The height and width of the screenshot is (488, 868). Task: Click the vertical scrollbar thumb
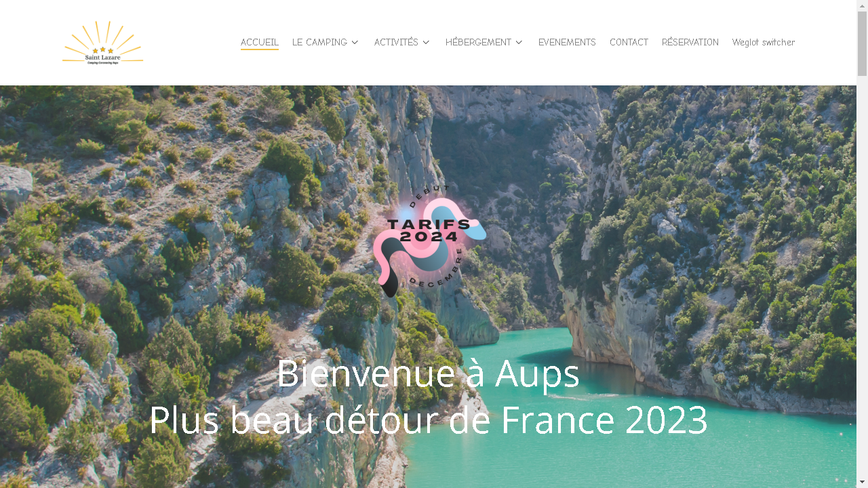[862, 43]
